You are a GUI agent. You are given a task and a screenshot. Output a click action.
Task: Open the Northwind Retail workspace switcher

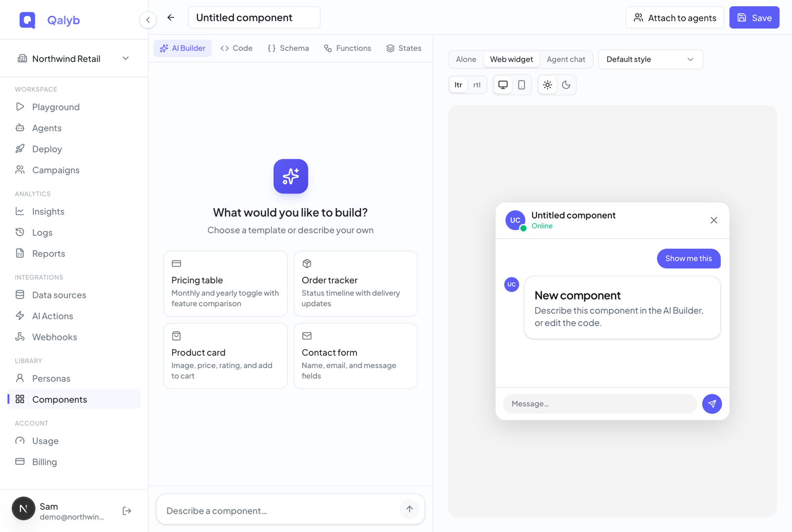pyautogui.click(x=74, y=58)
